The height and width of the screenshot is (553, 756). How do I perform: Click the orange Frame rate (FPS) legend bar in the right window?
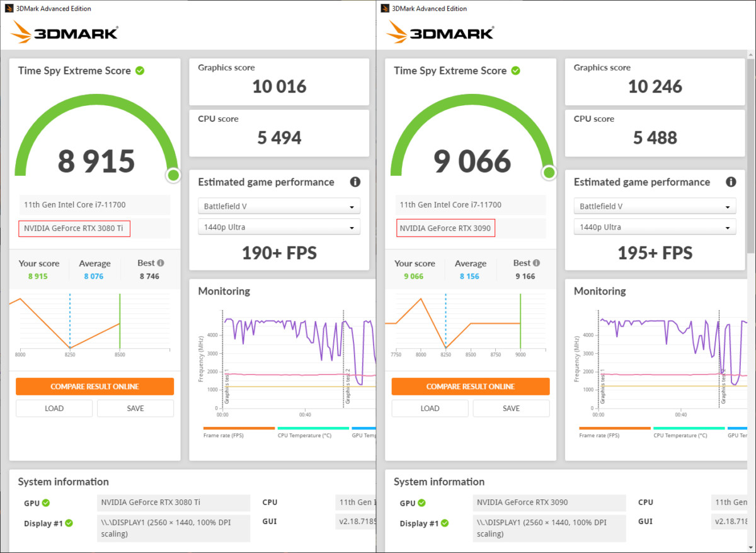(615, 428)
